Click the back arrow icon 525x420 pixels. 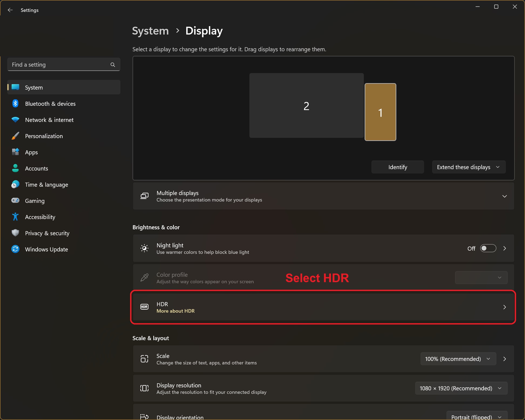coord(10,10)
